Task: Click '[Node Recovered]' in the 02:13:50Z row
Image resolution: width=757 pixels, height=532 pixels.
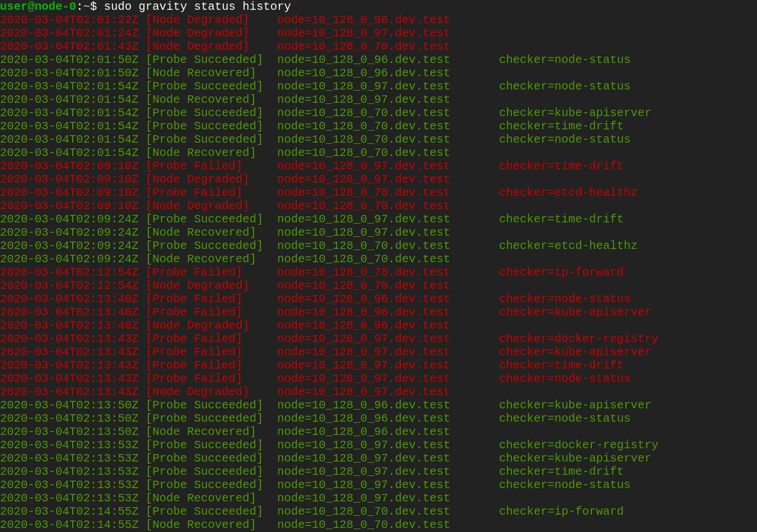Action: (201, 431)
